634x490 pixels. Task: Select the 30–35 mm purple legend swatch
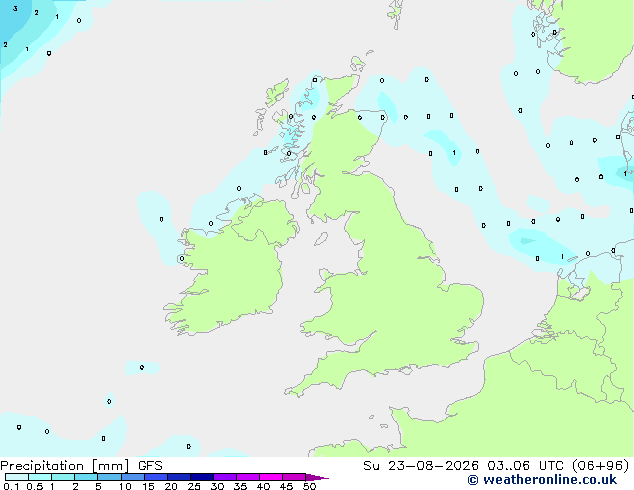pyautogui.click(x=225, y=477)
